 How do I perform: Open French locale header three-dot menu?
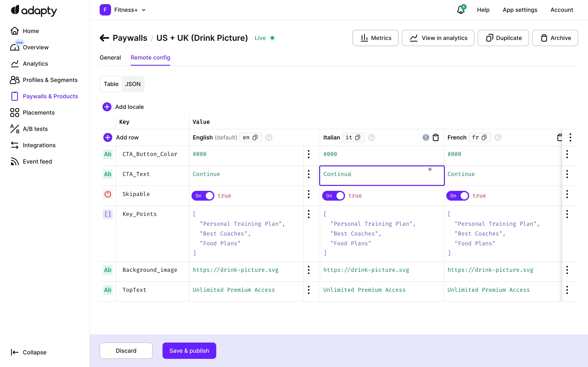point(570,137)
